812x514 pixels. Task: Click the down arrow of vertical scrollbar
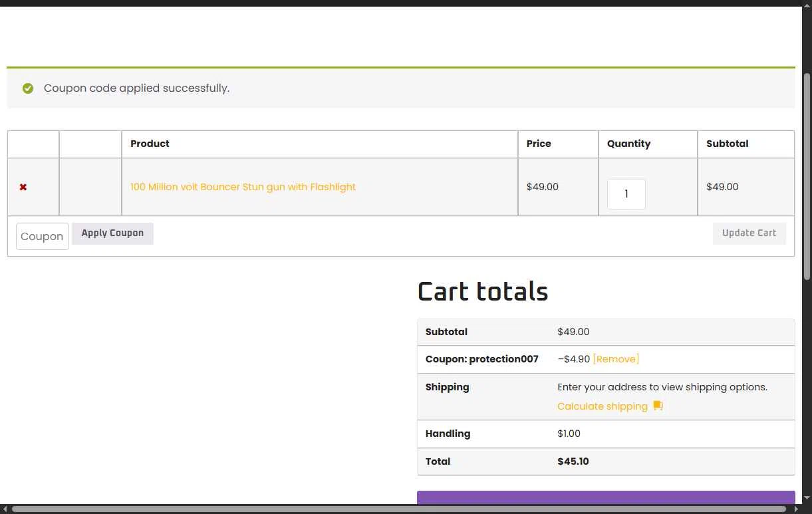807,499
